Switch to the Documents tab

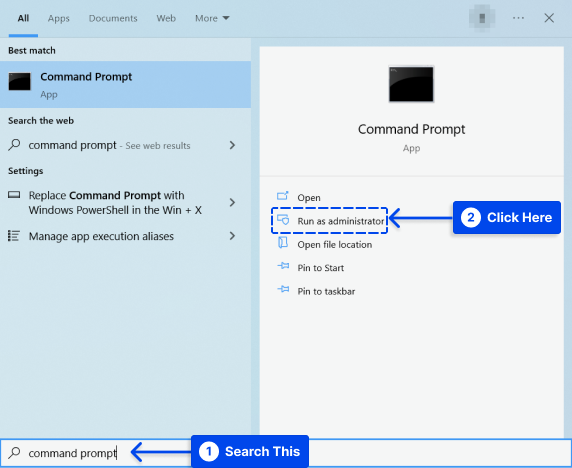point(113,18)
